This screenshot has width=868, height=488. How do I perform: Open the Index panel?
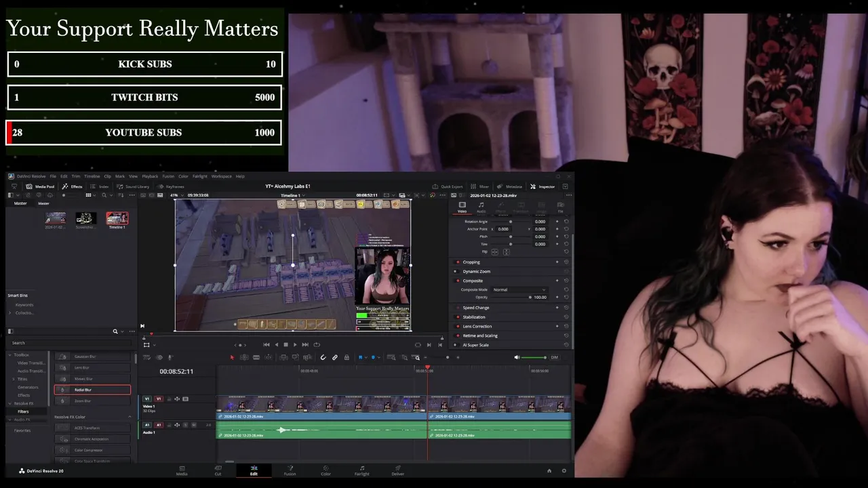[x=100, y=186]
